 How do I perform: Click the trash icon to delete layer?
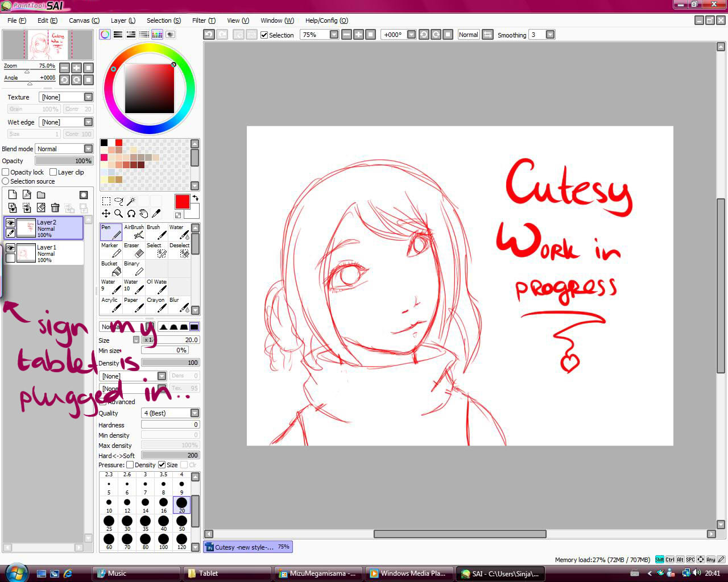[x=55, y=208]
